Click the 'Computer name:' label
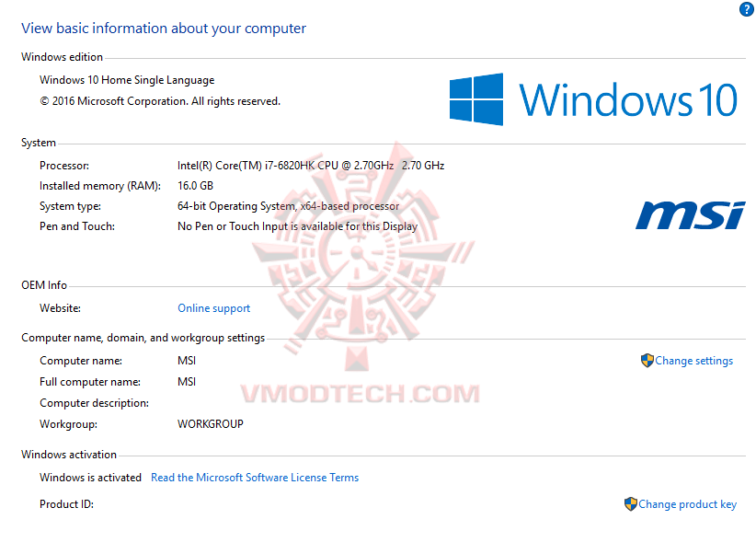The height and width of the screenshot is (554, 756). pos(81,361)
